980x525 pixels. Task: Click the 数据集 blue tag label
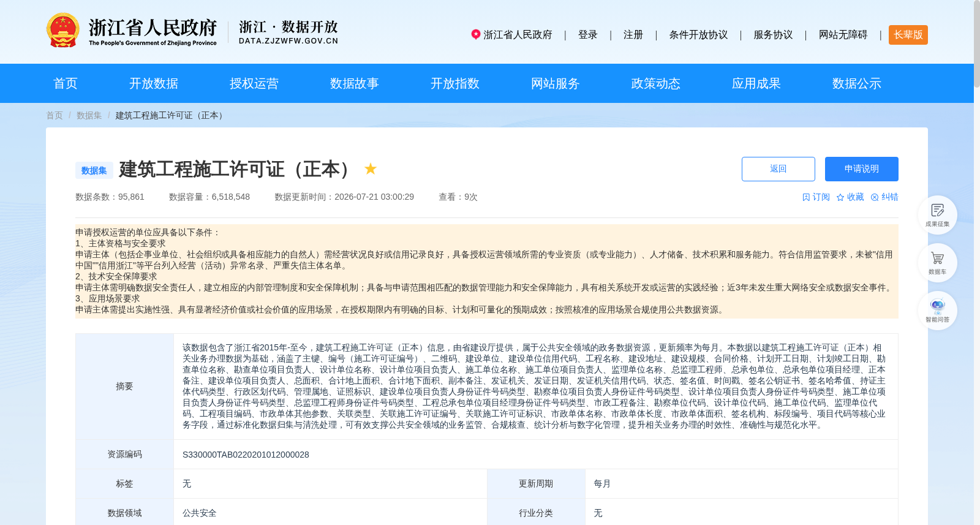tap(94, 170)
